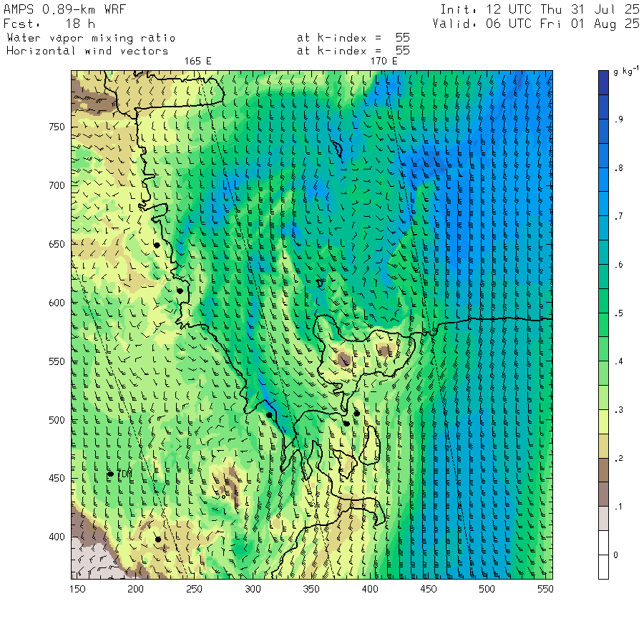The image size is (644, 644).
Task: Click the '.4' colorbar value label
Action: pos(618,361)
